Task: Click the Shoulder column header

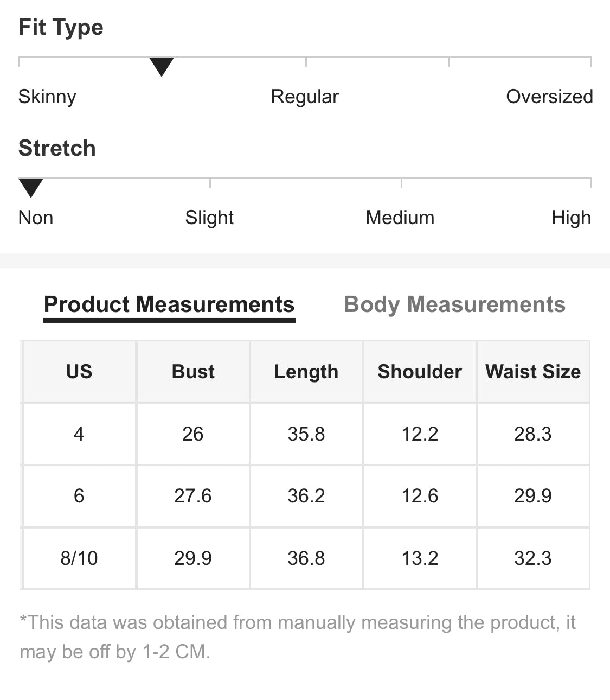Action: (420, 372)
